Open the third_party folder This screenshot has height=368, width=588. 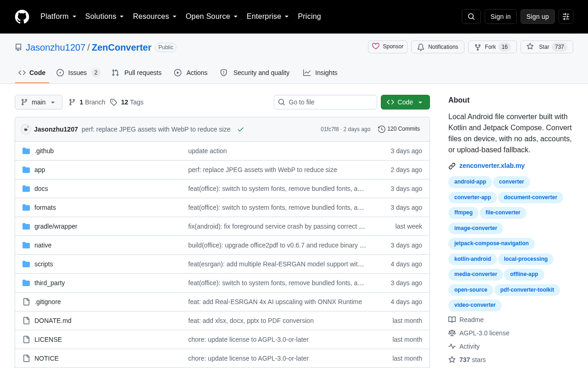tap(50, 283)
